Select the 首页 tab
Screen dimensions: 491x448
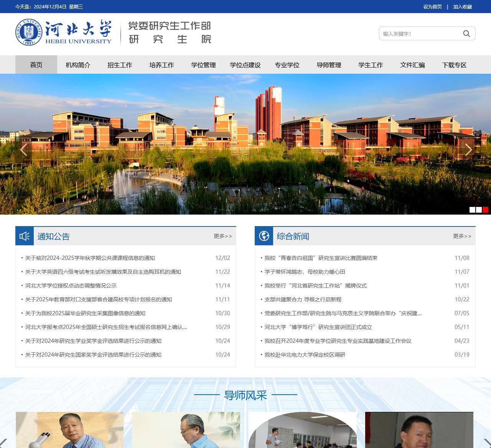point(36,65)
